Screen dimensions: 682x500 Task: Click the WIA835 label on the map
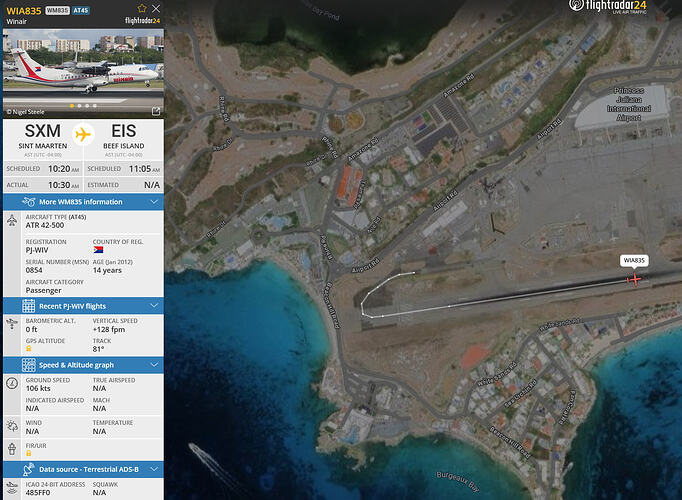pos(634,260)
